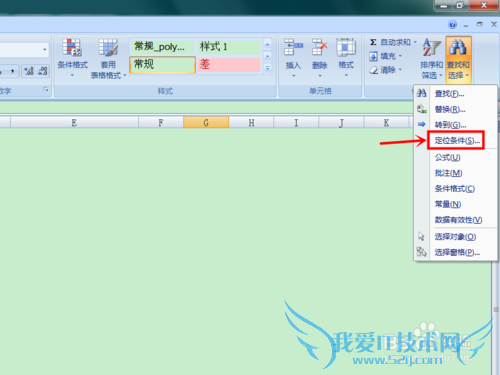
Task: Open the Conditional Formatting (条件格式) icon
Action: [72, 48]
